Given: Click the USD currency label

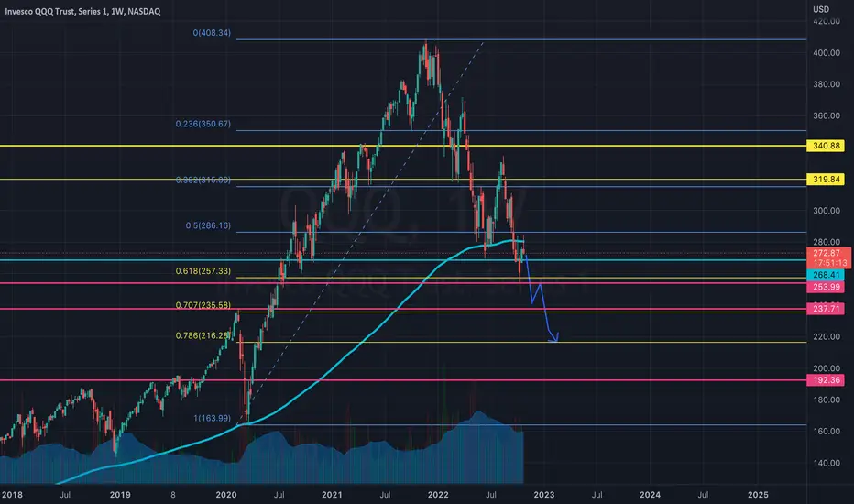Looking at the screenshot, I should [821, 9].
